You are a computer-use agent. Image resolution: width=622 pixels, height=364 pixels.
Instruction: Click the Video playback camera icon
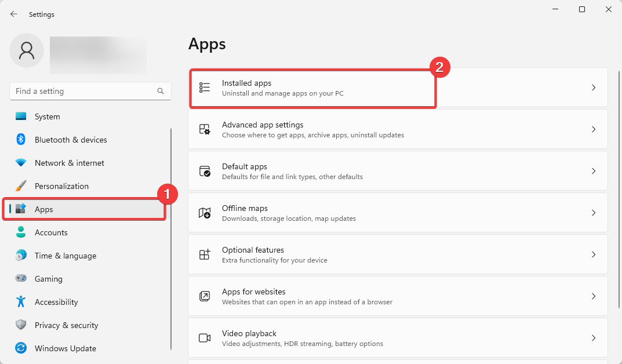(205, 338)
